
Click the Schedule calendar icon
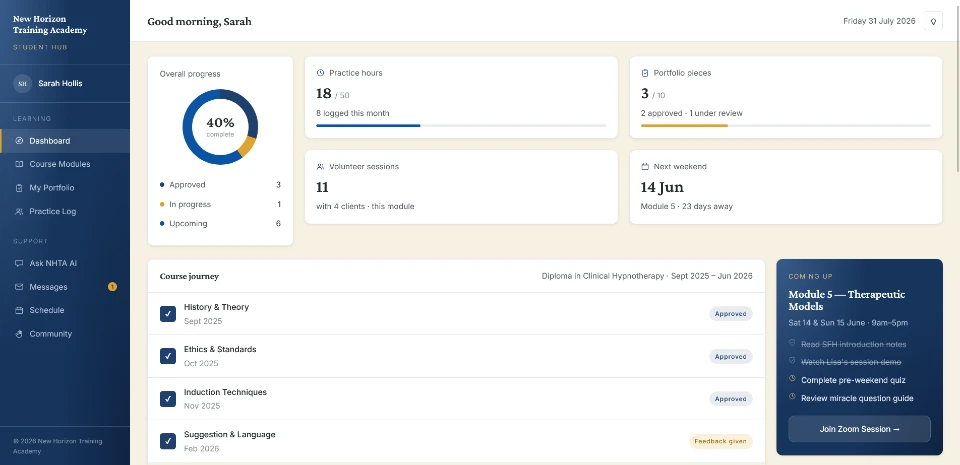coord(19,310)
